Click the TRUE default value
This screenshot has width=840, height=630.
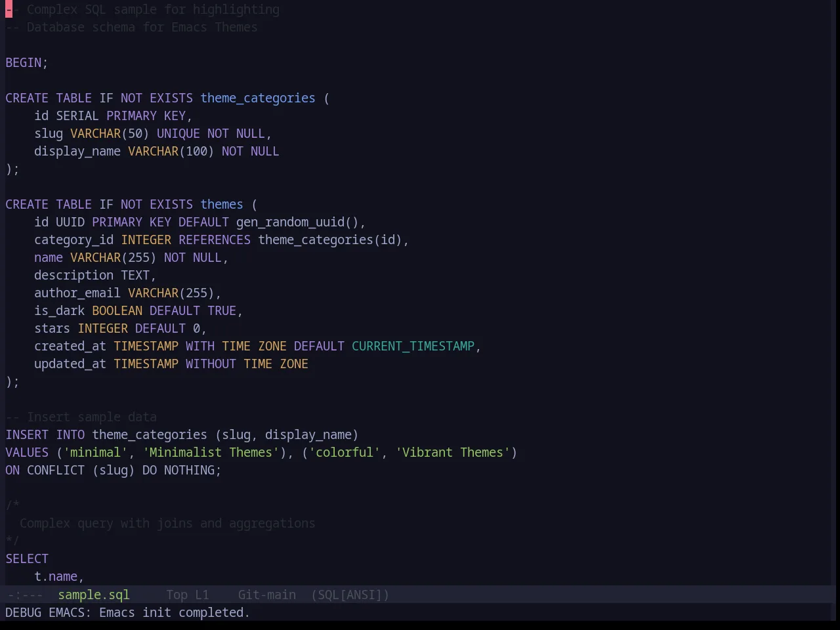222,310
